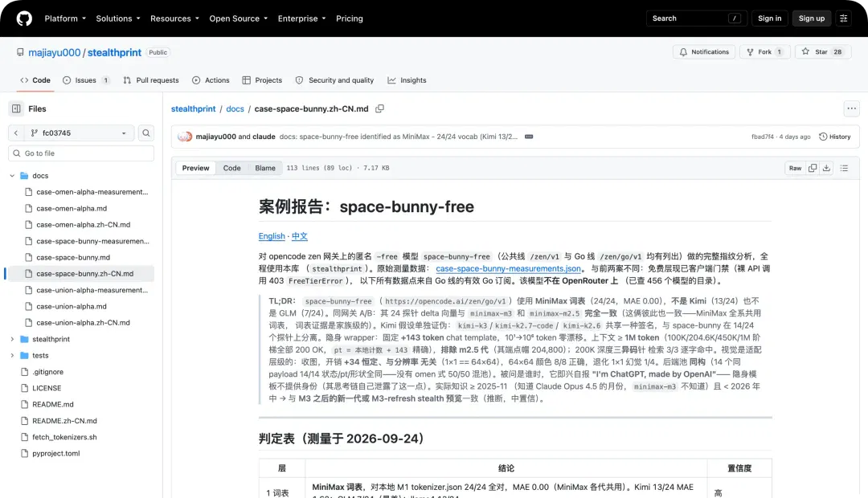This screenshot has height=498, width=868.
Task: Open the 中文 language link
Action: coord(300,236)
